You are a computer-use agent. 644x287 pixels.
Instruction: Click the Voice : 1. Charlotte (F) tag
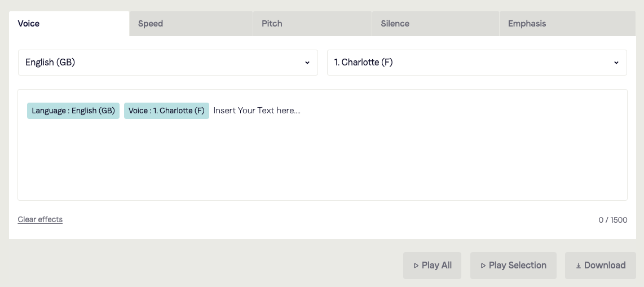pos(166,111)
